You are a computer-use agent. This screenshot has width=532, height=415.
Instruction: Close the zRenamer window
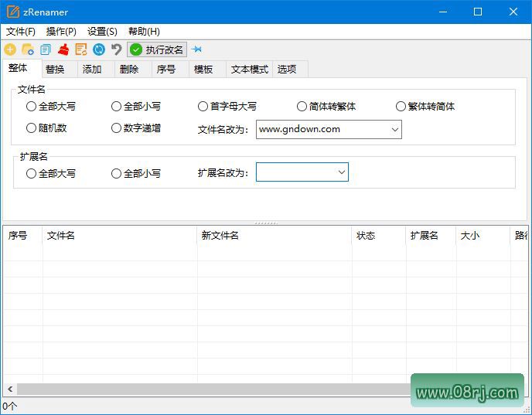(x=513, y=12)
